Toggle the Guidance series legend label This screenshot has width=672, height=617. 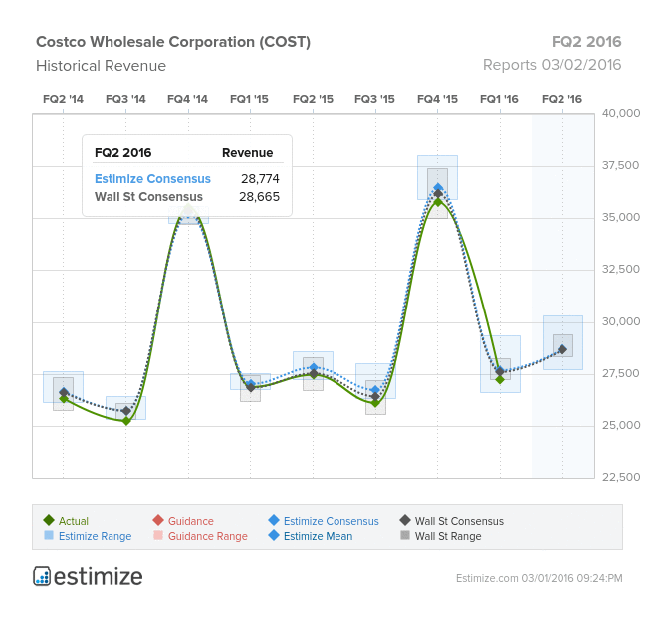click(x=191, y=521)
